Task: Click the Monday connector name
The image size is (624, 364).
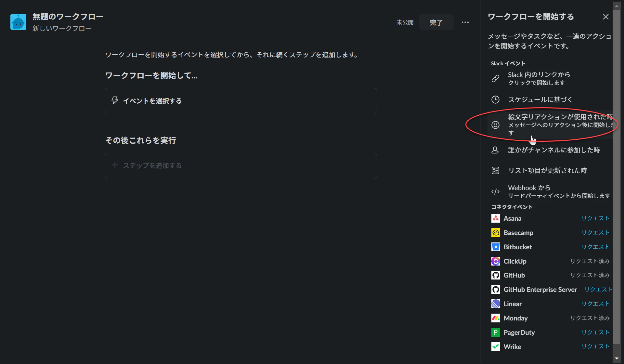Action: (515, 318)
